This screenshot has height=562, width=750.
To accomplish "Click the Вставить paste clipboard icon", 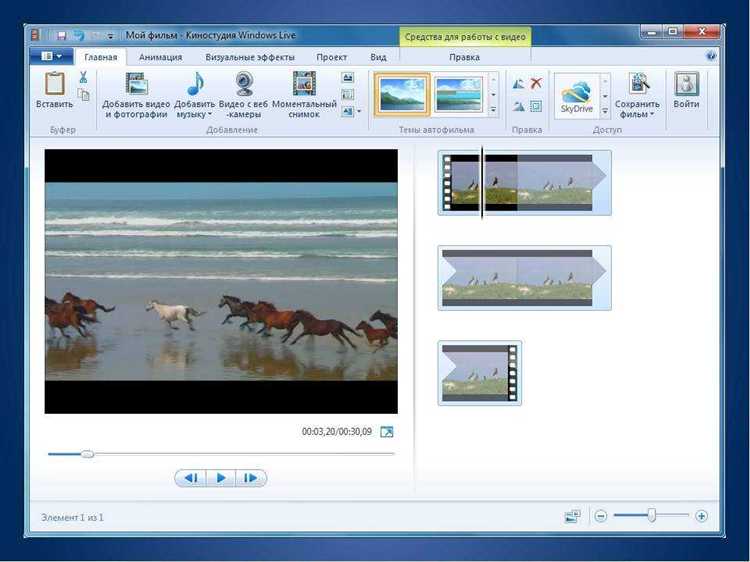I will pos(55,83).
